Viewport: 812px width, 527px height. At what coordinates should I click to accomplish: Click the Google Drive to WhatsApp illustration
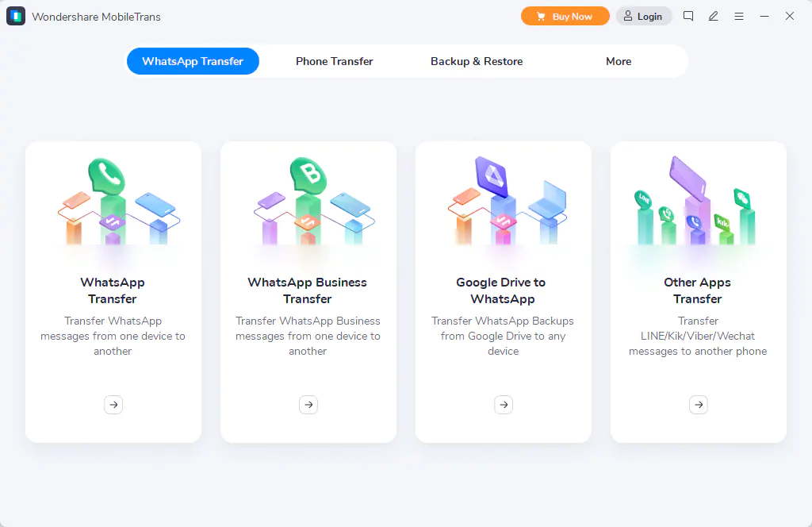tap(504, 203)
